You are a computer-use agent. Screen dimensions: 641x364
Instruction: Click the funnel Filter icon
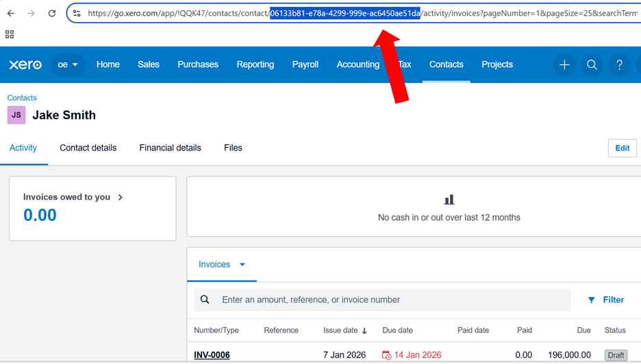(592, 300)
